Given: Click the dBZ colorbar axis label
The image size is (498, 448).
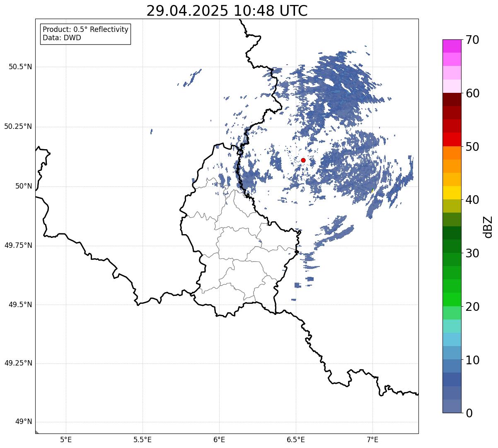Looking at the screenshot, I should (488, 226).
